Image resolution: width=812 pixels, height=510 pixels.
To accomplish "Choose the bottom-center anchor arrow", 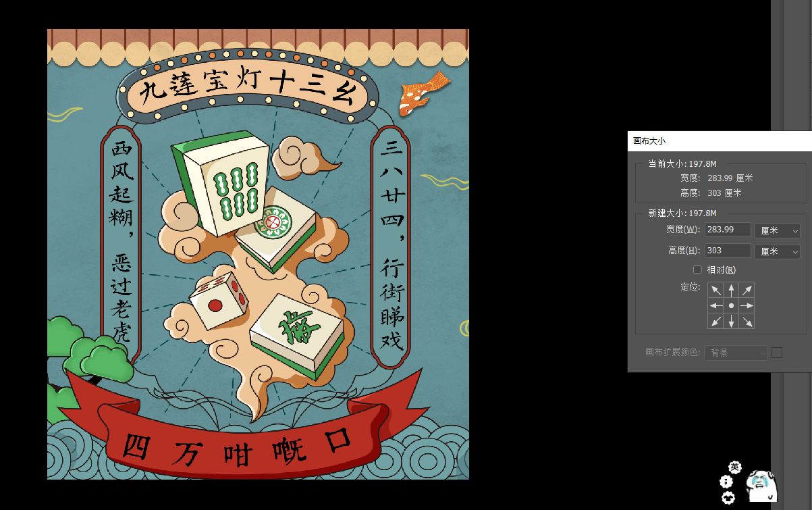I will click(731, 322).
